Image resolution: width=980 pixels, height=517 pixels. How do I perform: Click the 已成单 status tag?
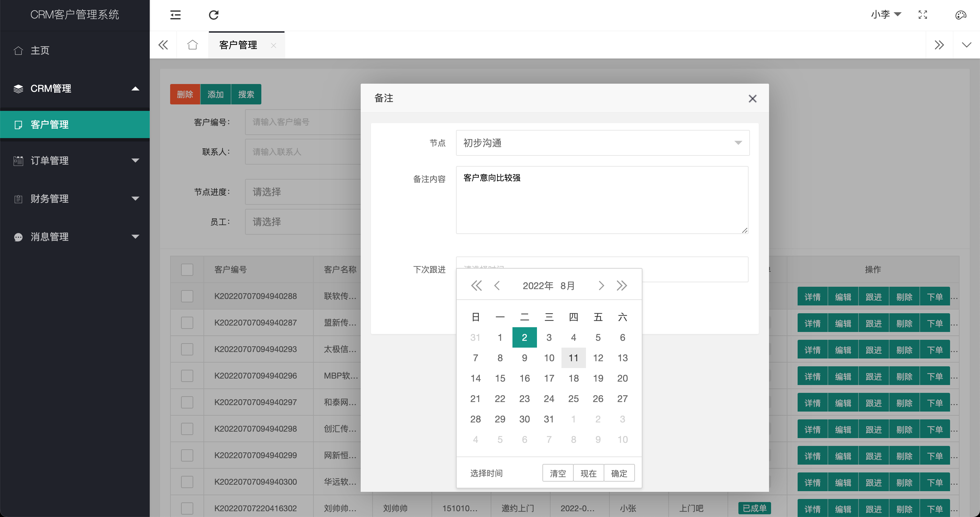[754, 508]
